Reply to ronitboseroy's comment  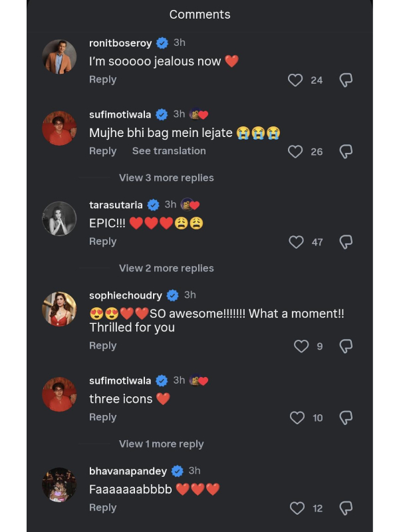pyautogui.click(x=103, y=80)
